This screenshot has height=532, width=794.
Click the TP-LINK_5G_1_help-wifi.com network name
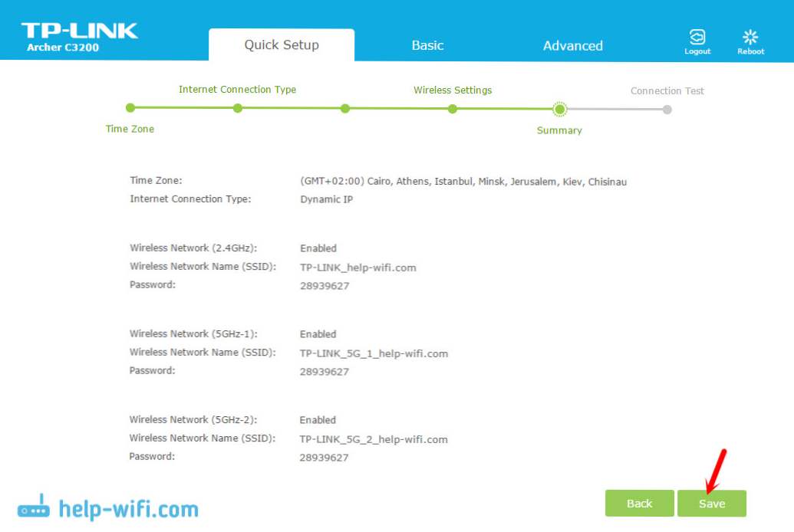tap(374, 353)
